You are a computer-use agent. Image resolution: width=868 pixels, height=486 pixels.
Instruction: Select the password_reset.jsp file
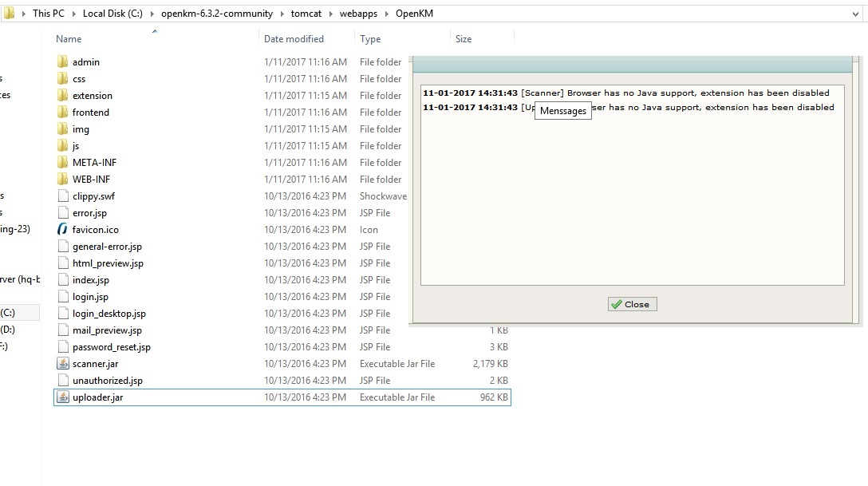click(111, 347)
